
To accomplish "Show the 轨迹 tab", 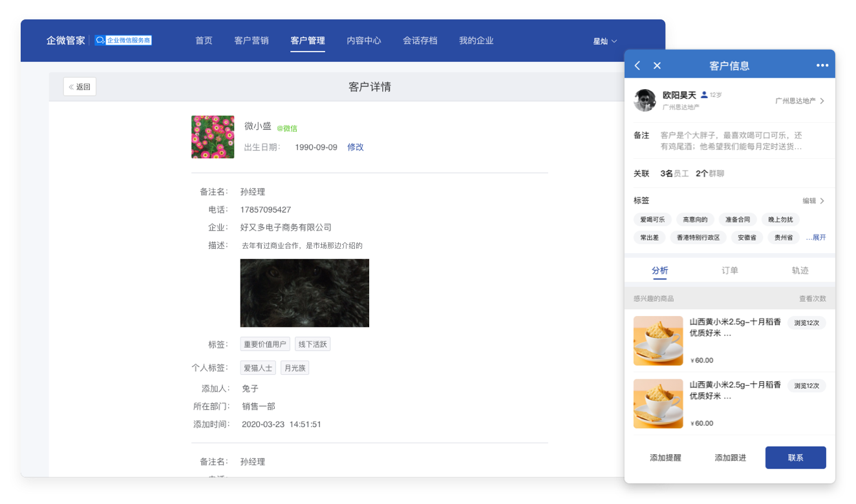I will pyautogui.click(x=800, y=270).
